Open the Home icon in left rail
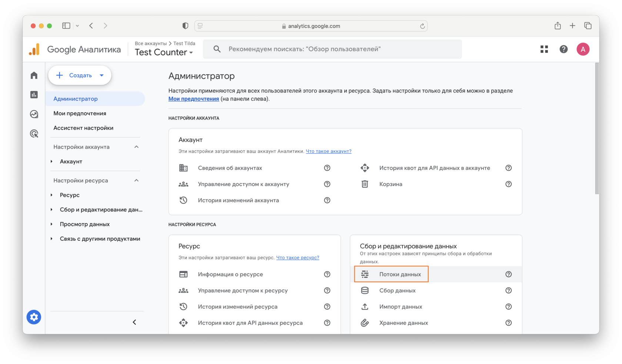 pos(34,75)
